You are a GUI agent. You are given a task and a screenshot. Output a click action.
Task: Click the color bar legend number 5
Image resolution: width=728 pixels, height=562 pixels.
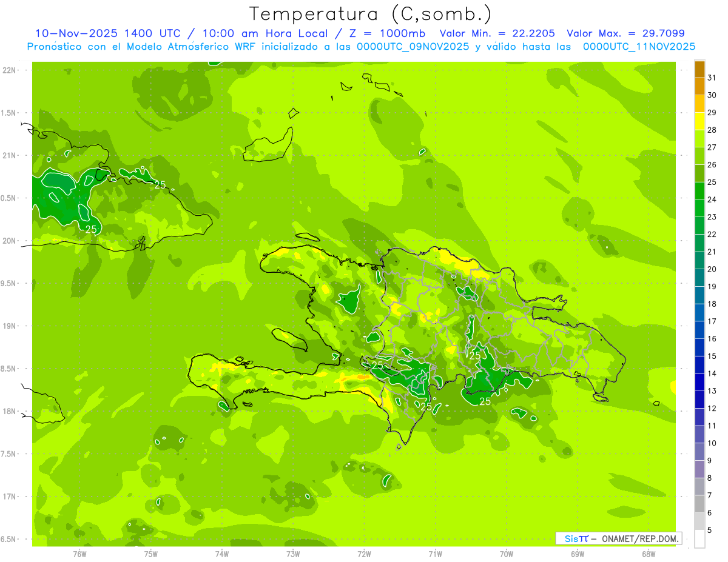point(710,530)
